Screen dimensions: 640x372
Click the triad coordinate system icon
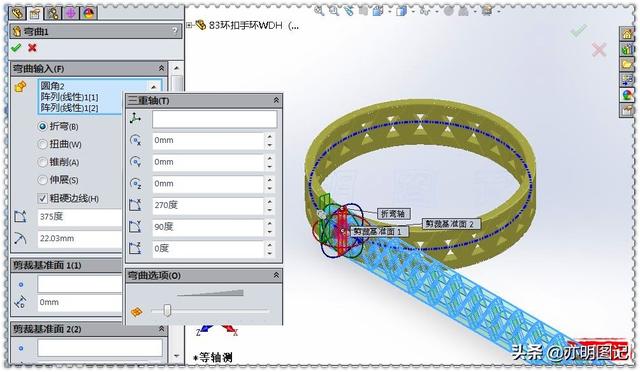coord(135,119)
